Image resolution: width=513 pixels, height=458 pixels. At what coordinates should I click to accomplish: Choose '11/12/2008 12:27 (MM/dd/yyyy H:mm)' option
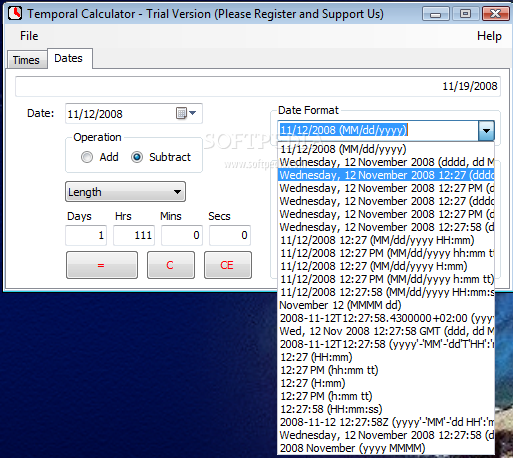tap(386, 266)
